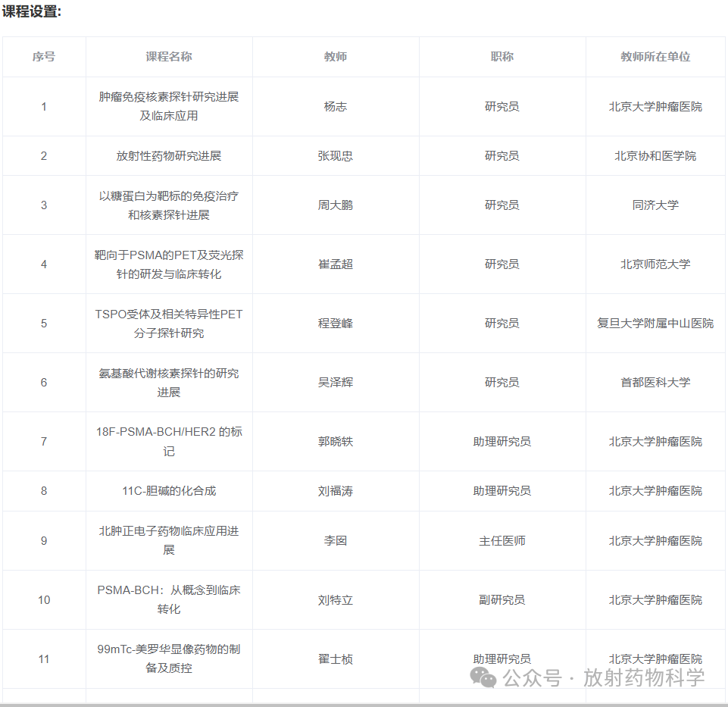Screen dimensions: 728x707
Task: Click teacher name 李囡
Action: (x=336, y=541)
